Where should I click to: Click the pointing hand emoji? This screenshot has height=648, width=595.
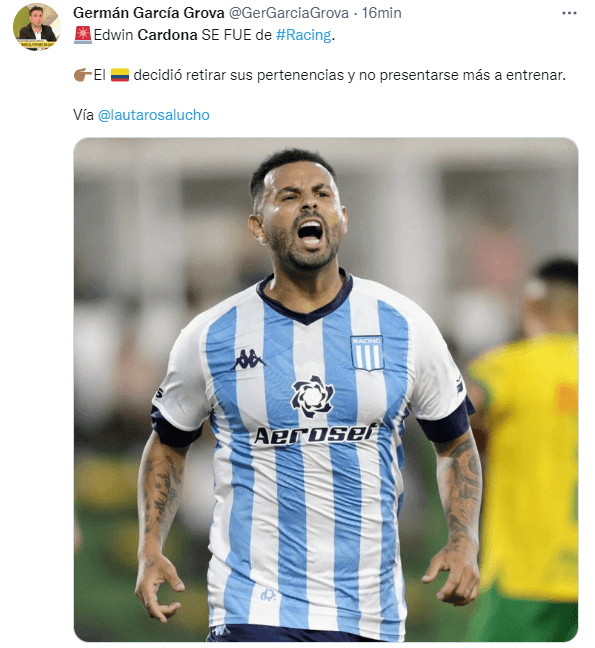click(83, 75)
